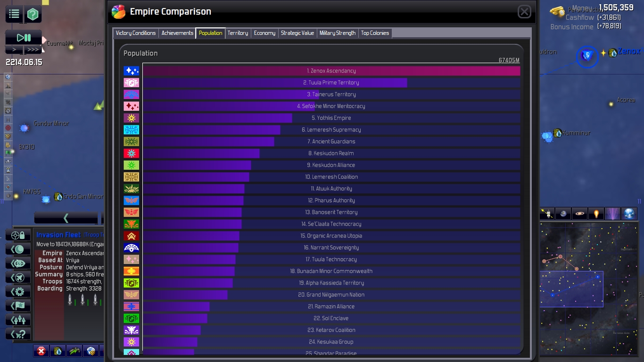Expand the star flag side panel

tap(18, 305)
